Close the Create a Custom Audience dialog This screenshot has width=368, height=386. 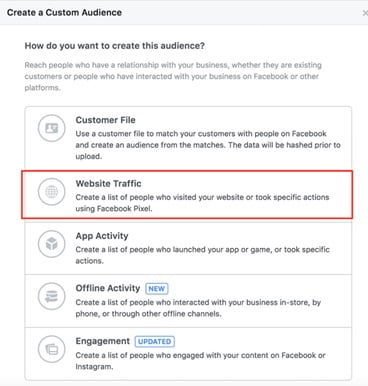pyautogui.click(x=365, y=13)
